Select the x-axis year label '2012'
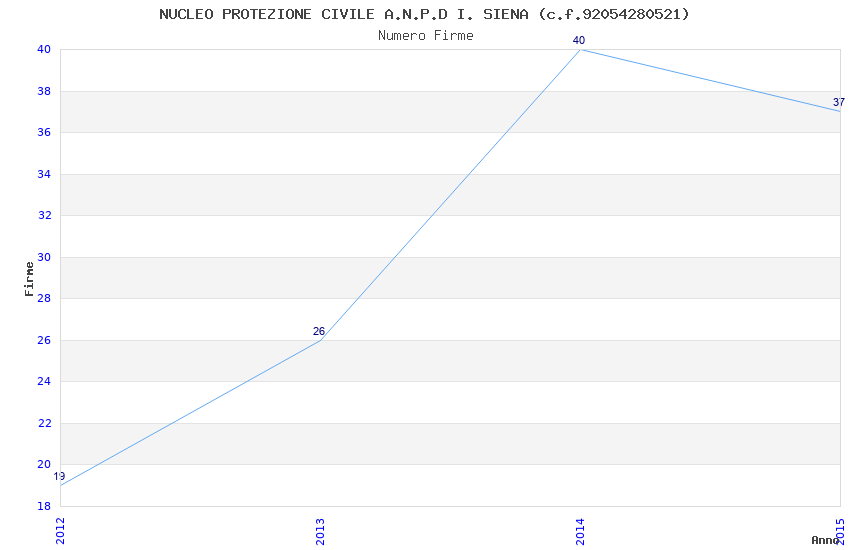 click(60, 531)
